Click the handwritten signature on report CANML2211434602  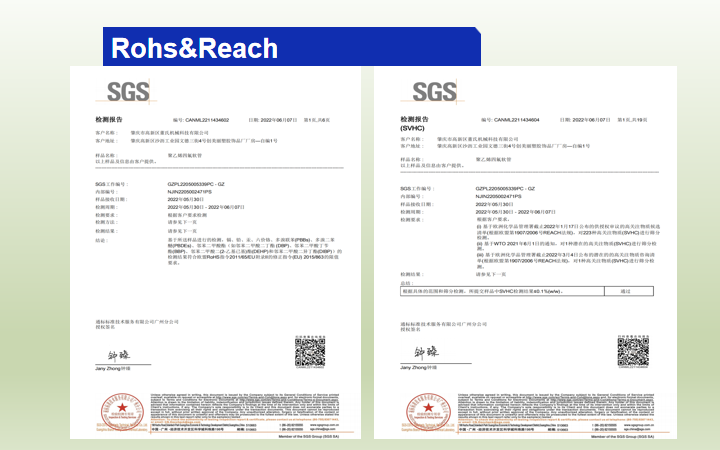pos(119,355)
